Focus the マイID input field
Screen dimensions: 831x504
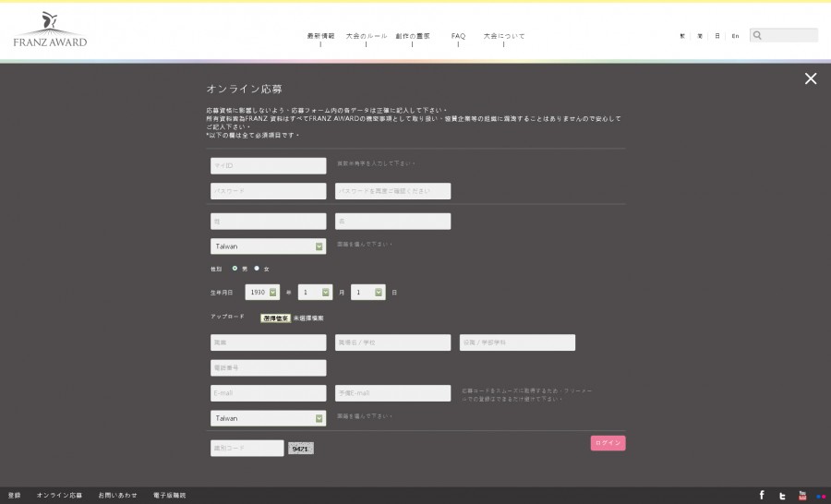pos(268,165)
